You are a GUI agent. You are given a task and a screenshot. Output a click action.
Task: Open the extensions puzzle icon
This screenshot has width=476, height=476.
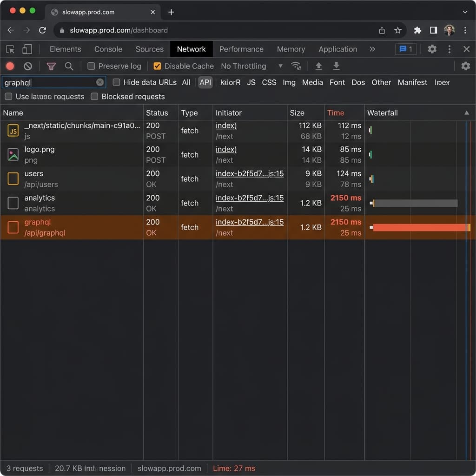coord(417,30)
